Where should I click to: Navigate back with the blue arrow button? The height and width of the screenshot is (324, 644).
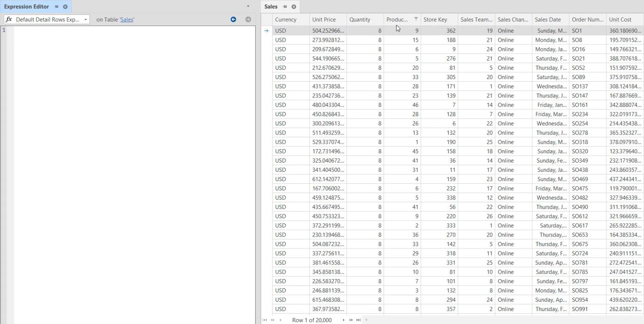[233, 19]
